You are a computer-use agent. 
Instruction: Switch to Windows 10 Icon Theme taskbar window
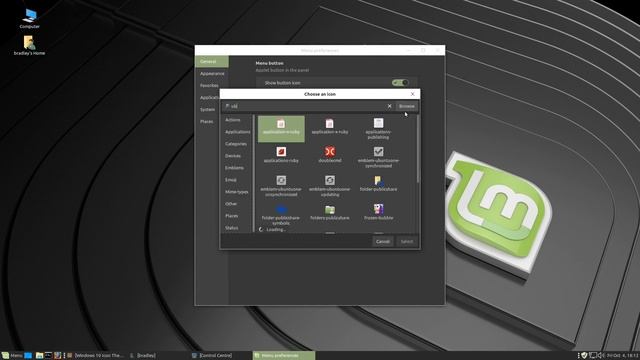tap(95, 356)
